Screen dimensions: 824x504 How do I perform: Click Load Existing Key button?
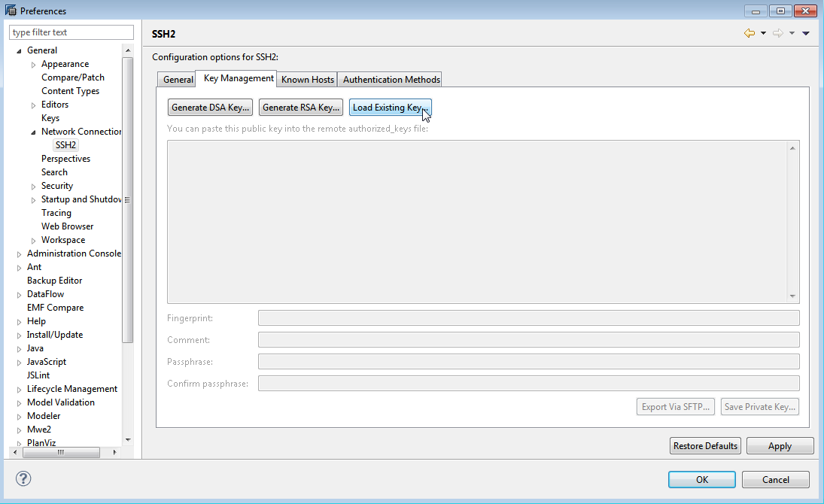click(390, 108)
